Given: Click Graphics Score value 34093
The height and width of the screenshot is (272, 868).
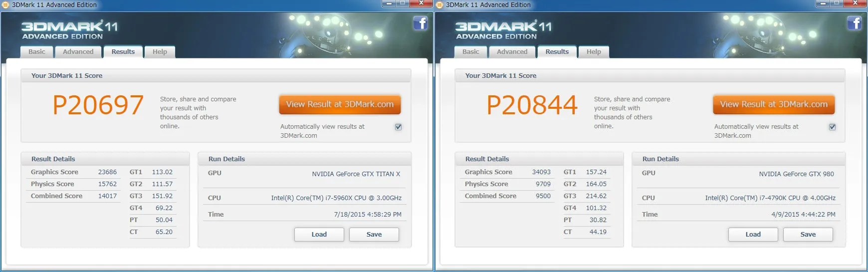Looking at the screenshot, I should click(x=541, y=172).
